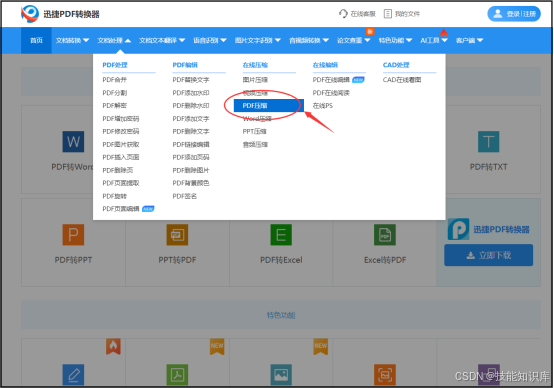This screenshot has width=554, height=388.
Task: Click the PPT转PDF card label
Action: pyautogui.click(x=177, y=260)
